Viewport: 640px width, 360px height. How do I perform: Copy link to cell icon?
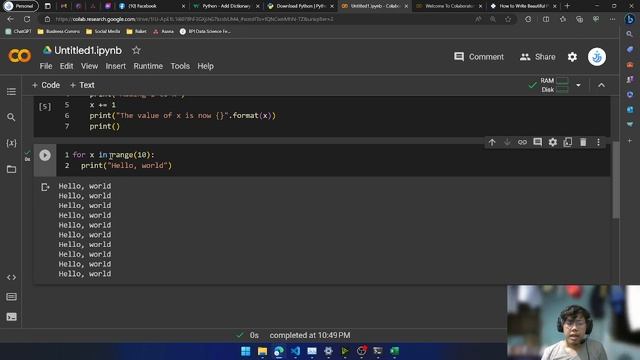(x=522, y=142)
